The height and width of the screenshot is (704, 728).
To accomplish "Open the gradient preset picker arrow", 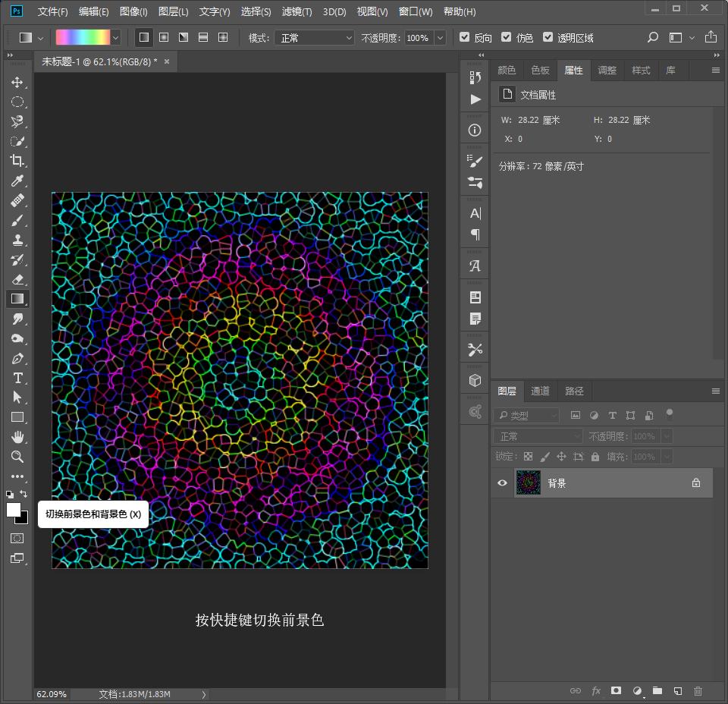I will tap(116, 37).
